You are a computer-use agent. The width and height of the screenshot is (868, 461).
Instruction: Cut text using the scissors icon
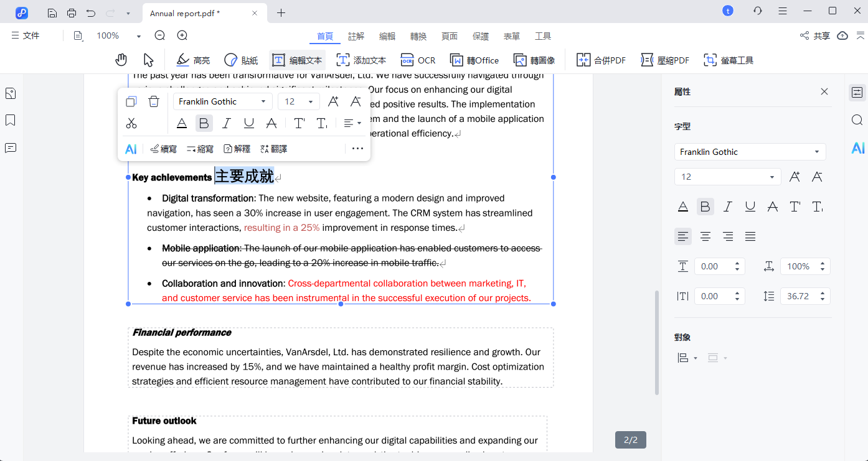(131, 123)
